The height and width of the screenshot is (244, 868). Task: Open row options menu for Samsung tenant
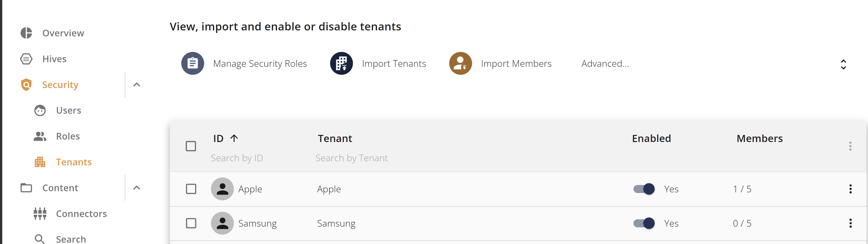pyautogui.click(x=850, y=223)
